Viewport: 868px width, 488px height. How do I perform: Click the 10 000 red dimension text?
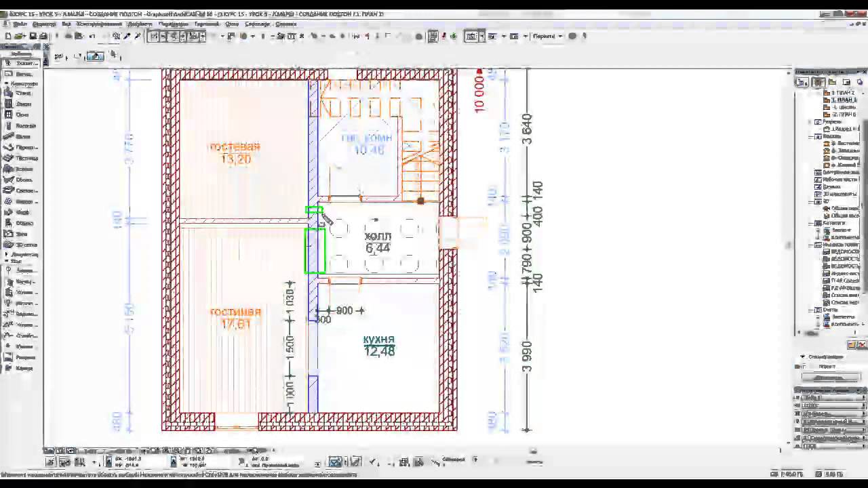[x=479, y=94]
